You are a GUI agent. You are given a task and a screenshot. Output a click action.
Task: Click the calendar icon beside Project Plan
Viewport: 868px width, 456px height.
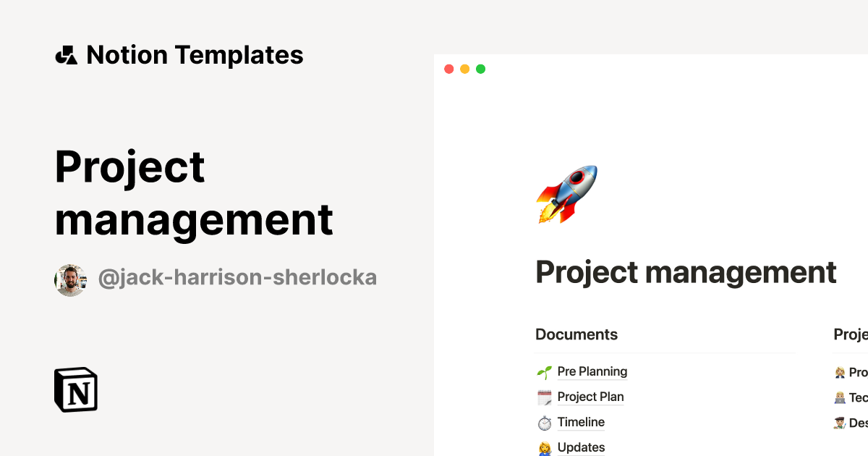pyautogui.click(x=544, y=397)
